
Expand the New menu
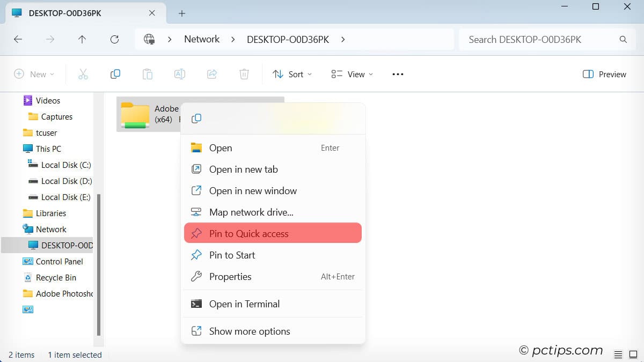[34, 74]
